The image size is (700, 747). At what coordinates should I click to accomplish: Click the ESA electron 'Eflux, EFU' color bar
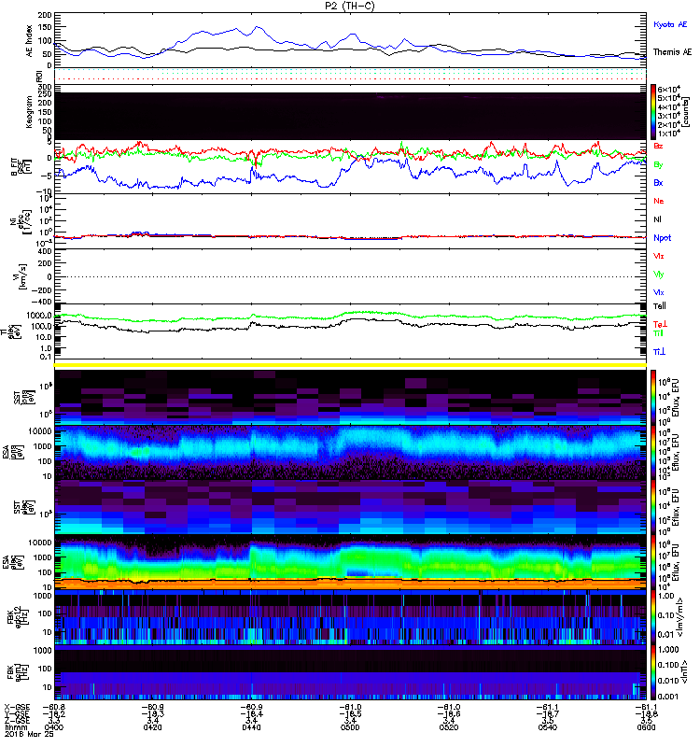653,562
